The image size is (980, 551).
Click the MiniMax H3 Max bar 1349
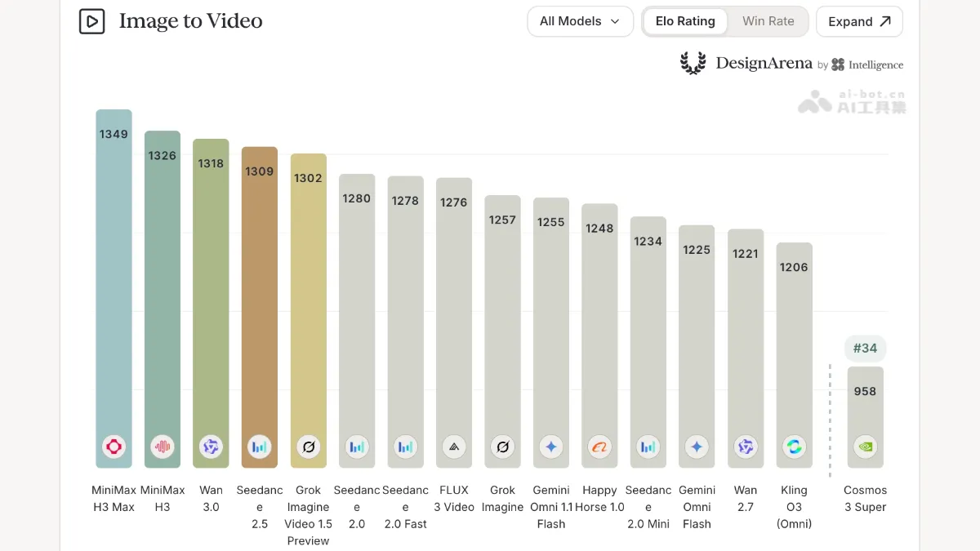[114, 288]
